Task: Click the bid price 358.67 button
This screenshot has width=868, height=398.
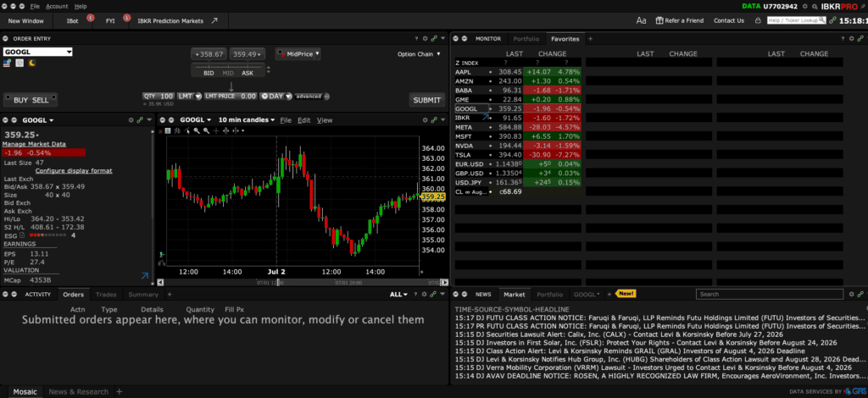Action: point(209,54)
